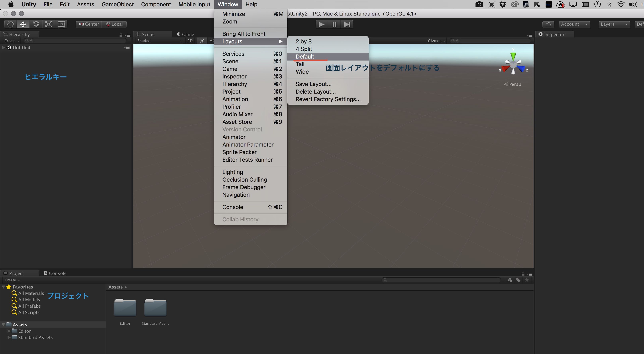Open Project Create dropdown
Image resolution: width=644 pixels, height=354 pixels.
pyautogui.click(x=12, y=280)
